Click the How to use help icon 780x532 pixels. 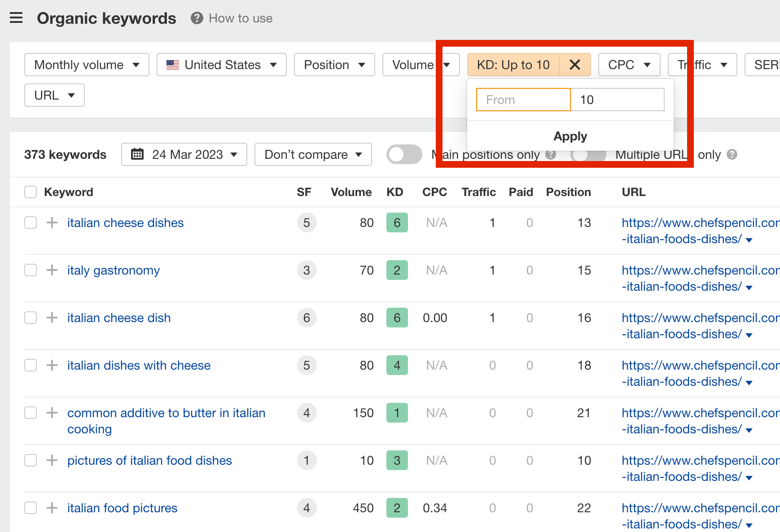[197, 18]
